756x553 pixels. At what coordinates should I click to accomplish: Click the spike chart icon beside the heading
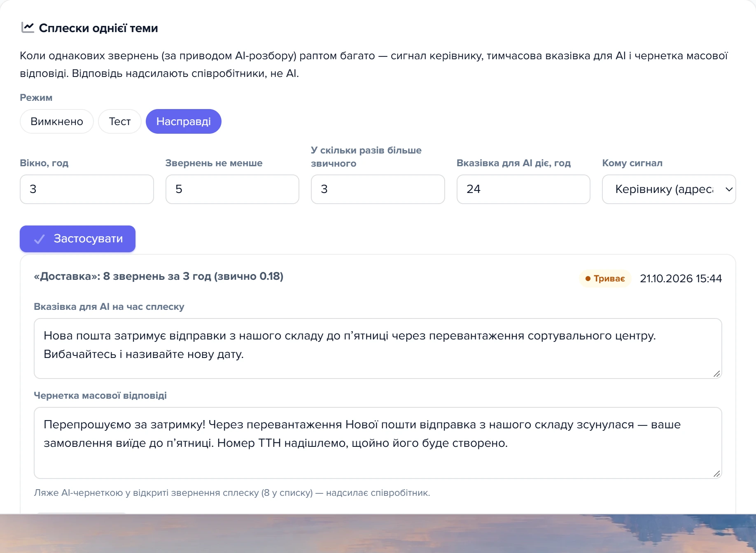coord(28,28)
